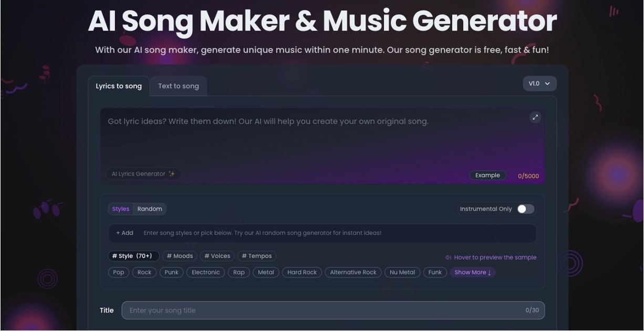The width and height of the screenshot is (644, 331).
Task: Load an Example lyric
Action: (x=487, y=175)
